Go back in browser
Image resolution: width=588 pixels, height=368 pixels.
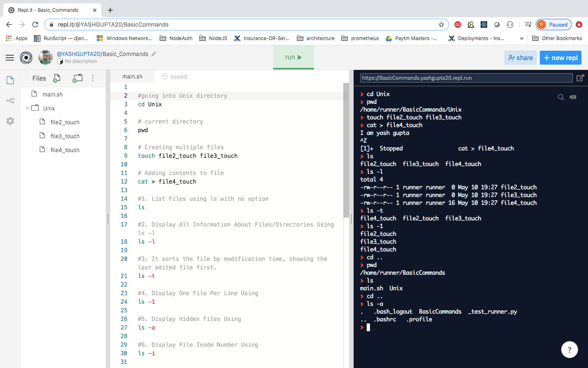point(9,25)
